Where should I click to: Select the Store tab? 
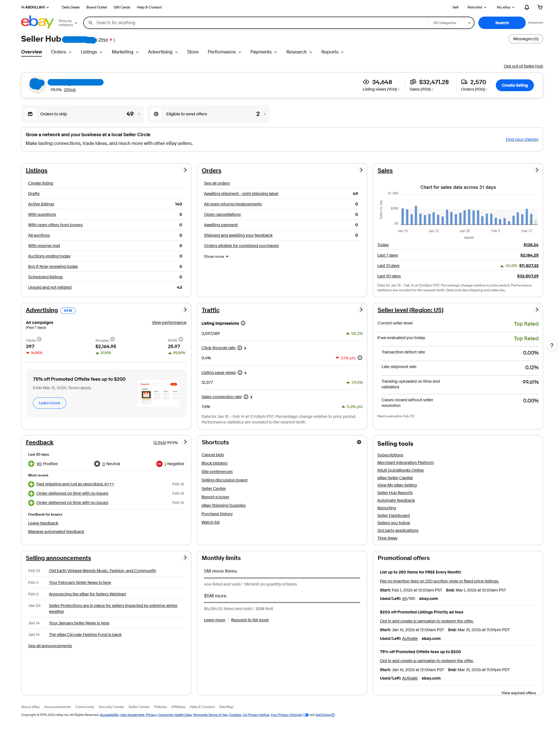click(193, 52)
